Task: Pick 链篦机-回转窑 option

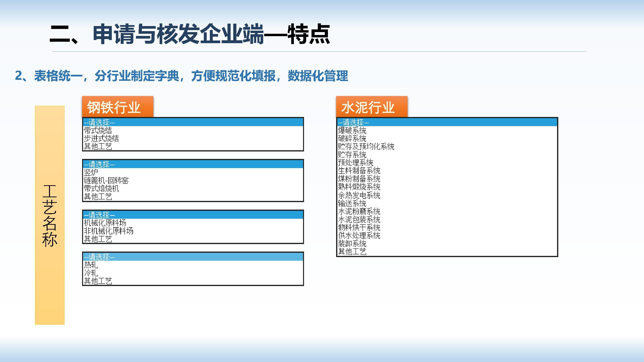Action: [x=106, y=180]
